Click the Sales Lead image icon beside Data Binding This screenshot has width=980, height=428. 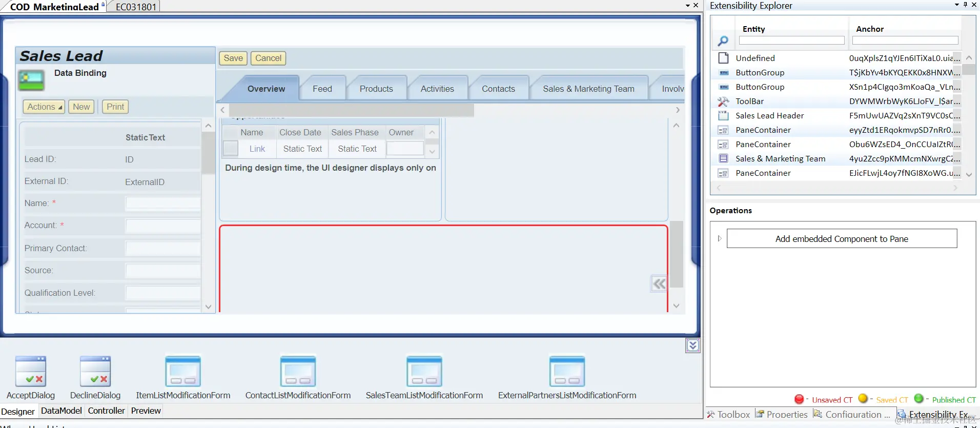pyautogui.click(x=31, y=81)
